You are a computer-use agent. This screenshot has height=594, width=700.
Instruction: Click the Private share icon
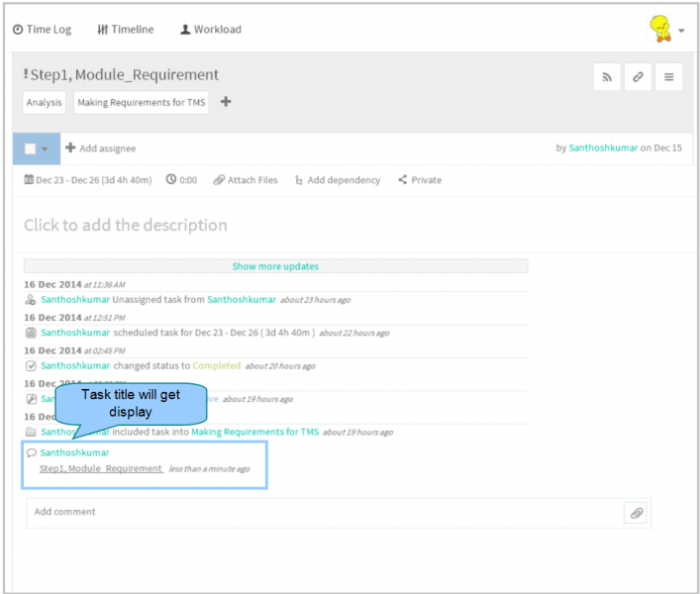402,179
